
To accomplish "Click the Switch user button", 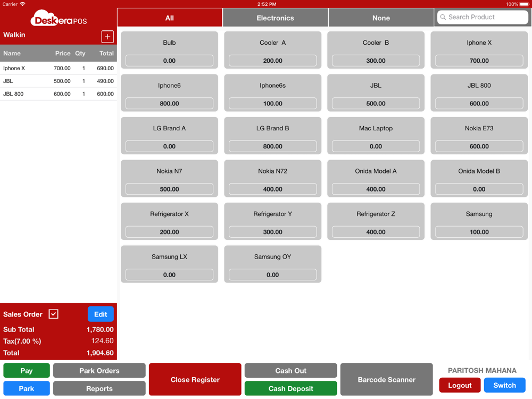I will [504, 385].
